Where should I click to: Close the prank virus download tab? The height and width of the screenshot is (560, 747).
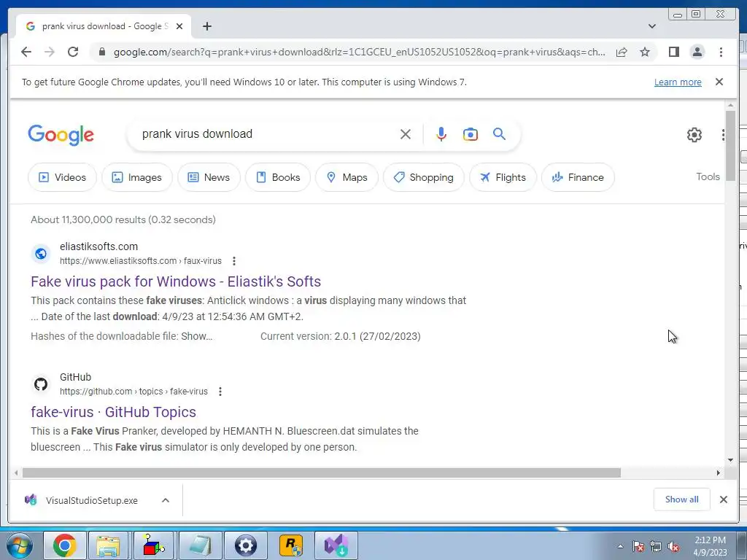179,26
